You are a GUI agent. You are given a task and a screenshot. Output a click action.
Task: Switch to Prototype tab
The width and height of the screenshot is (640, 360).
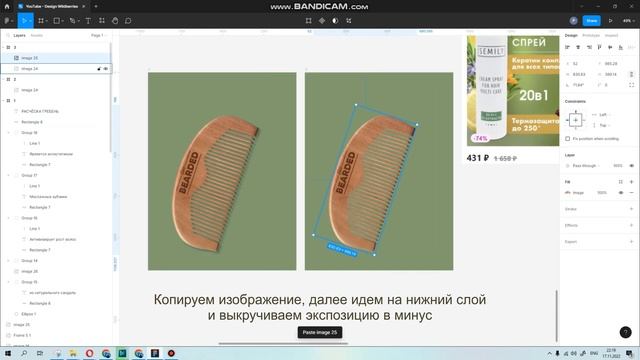tap(591, 36)
